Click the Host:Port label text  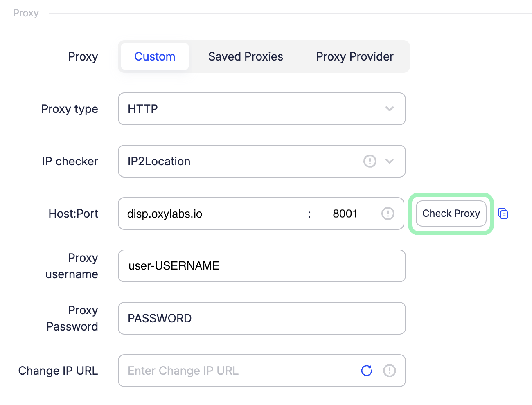pyautogui.click(x=73, y=214)
